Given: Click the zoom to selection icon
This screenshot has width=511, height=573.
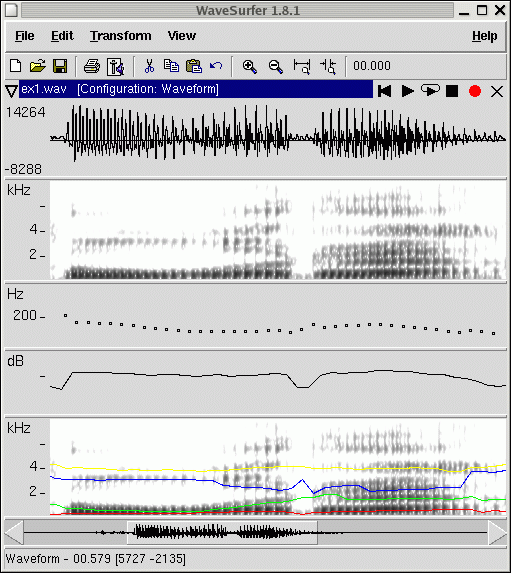Looking at the screenshot, I should pos(328,67).
